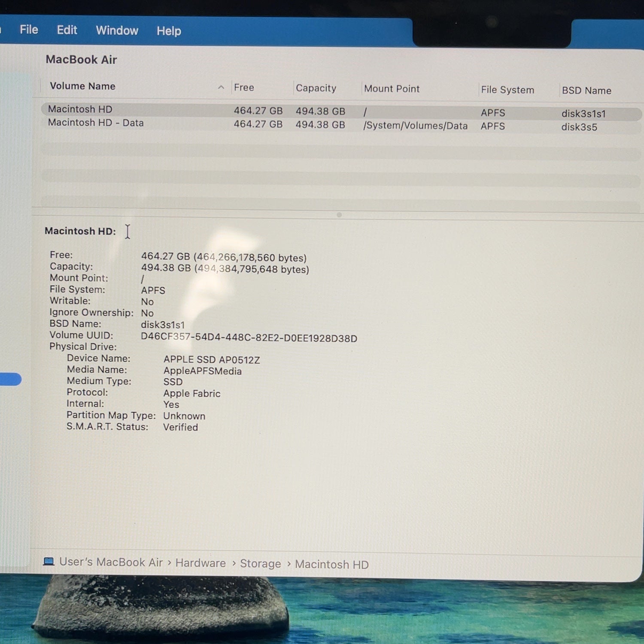Screen dimensions: 644x644
Task: Go to User's MacBook Air in path bar
Action: [x=111, y=562]
